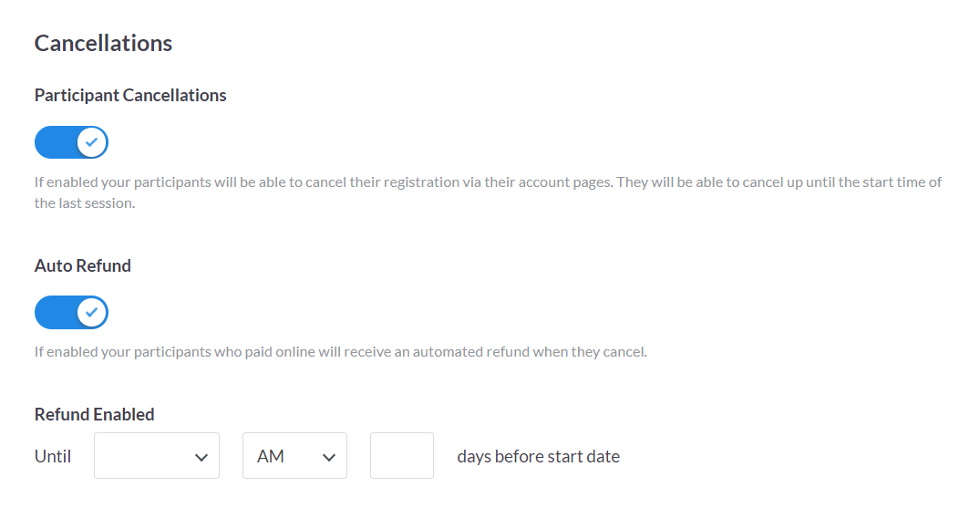Viewport: 980px width, 529px height.
Task: Click the blue track of Participant Cancellations switch
Action: (55, 142)
